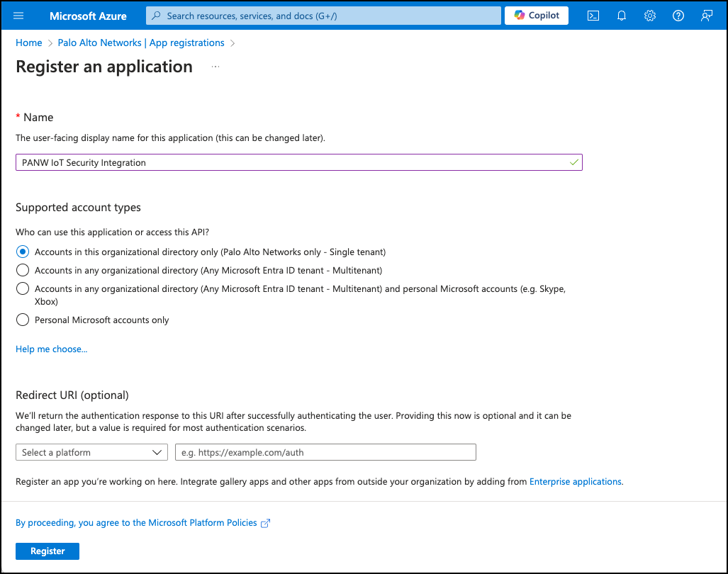Open the Help question mark icon
Image resolution: width=728 pixels, height=574 pixels.
click(x=678, y=16)
